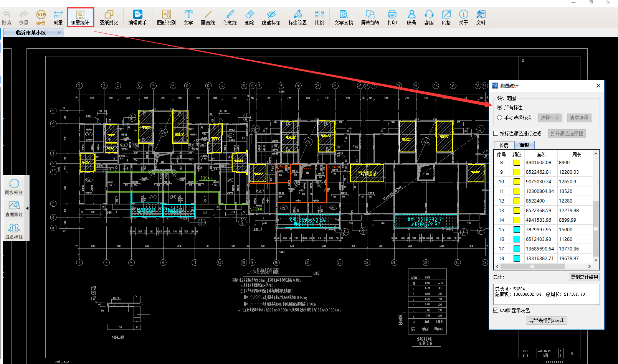Activate the 删除 eraser tool
618x364 pixels.
tap(249, 18)
